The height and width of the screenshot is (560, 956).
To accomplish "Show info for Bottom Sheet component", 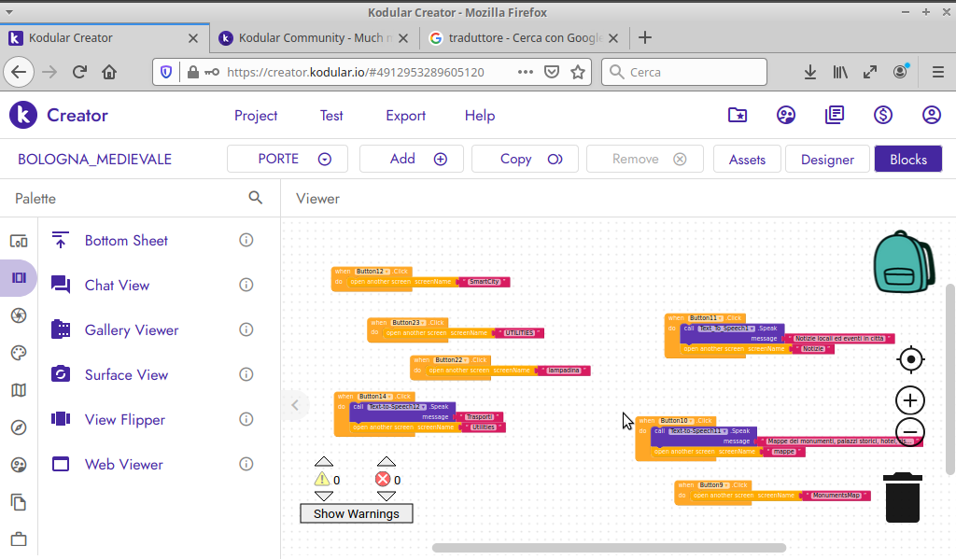I will pos(246,240).
